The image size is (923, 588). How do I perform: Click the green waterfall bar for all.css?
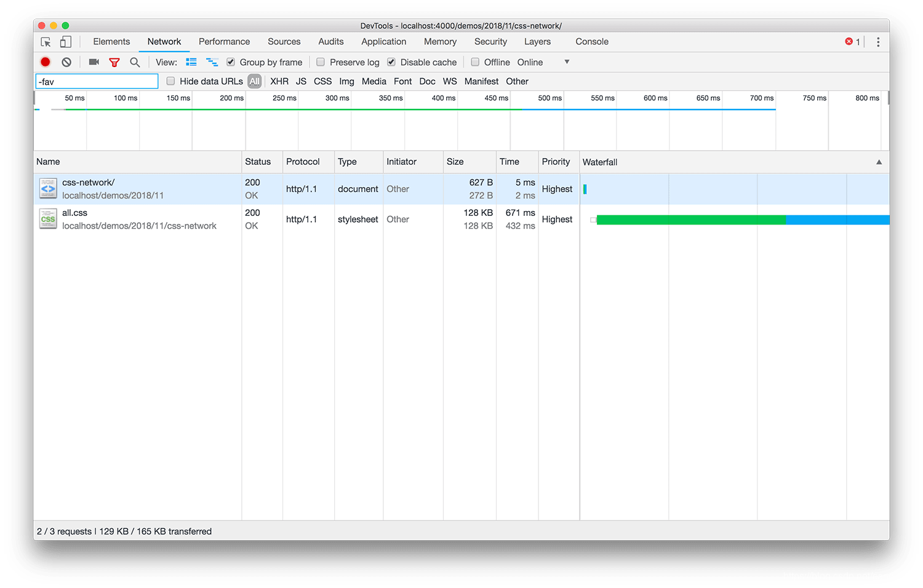pos(691,220)
